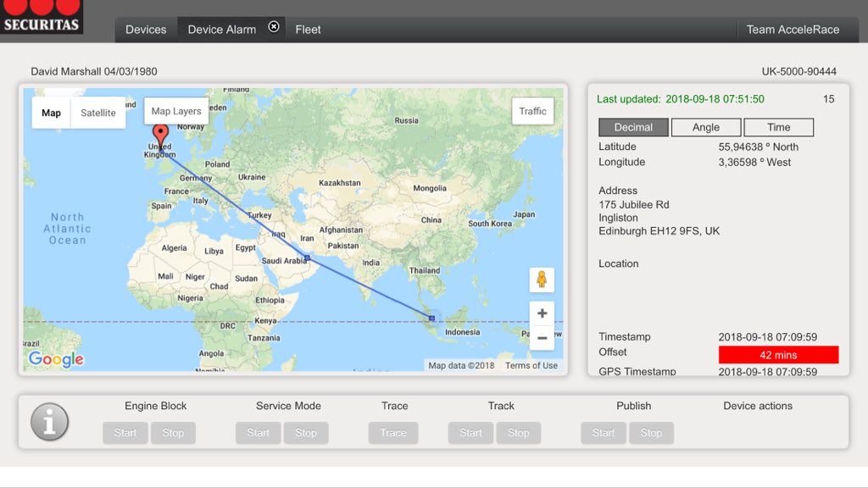
Task: Click the device ID UK-5000-90444
Action: (798, 71)
